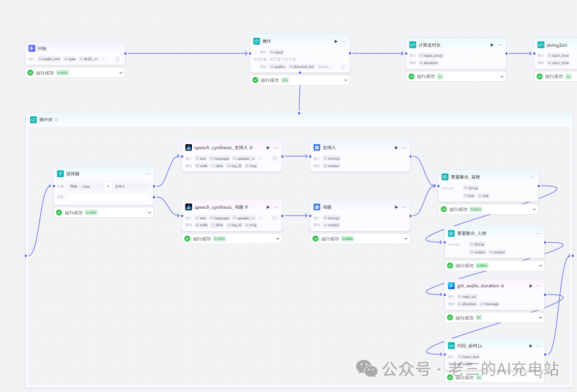Expand 计算总时长 run result
The height and width of the screenshot is (392, 577).
coord(502,76)
